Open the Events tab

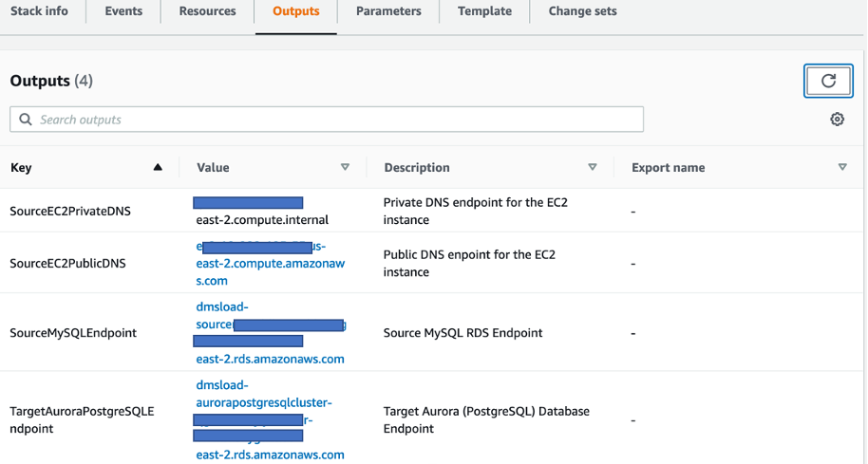[123, 11]
